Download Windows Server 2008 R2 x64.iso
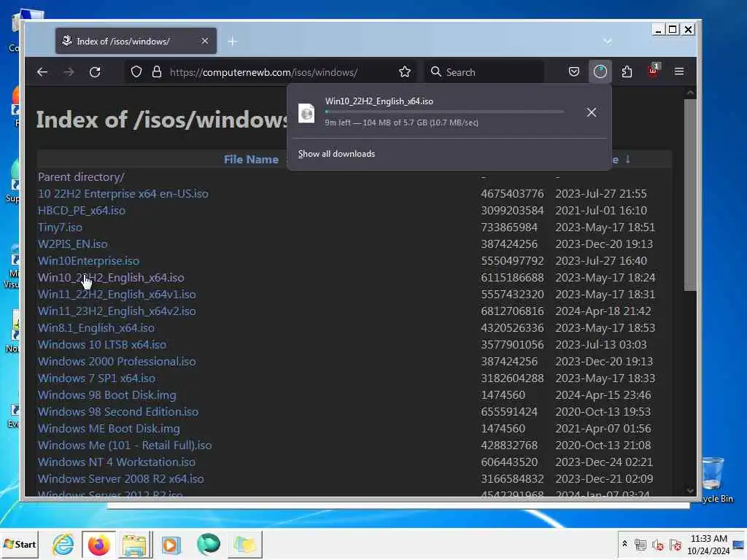This screenshot has height=560, width=747. [x=120, y=478]
